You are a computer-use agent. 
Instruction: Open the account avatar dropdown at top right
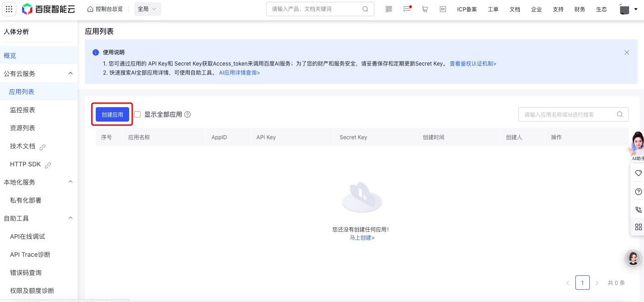coord(625,9)
